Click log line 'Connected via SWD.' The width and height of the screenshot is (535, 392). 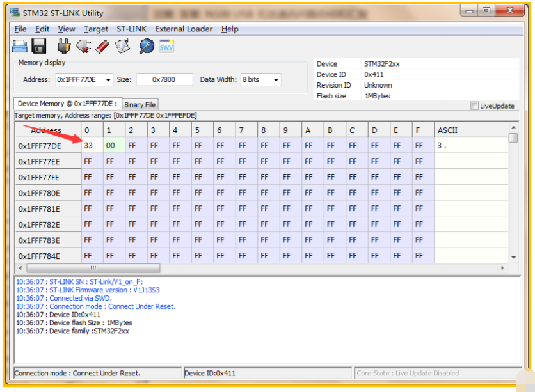[x=64, y=298]
